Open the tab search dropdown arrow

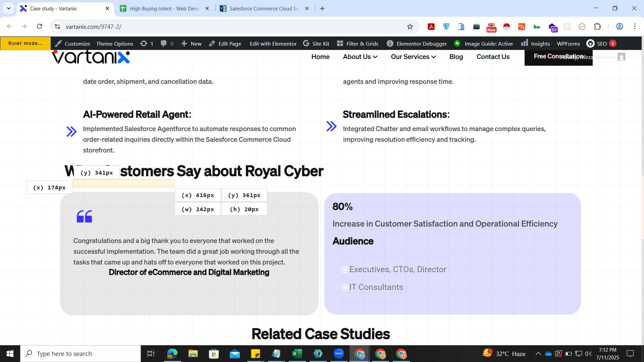pyautogui.click(x=9, y=8)
